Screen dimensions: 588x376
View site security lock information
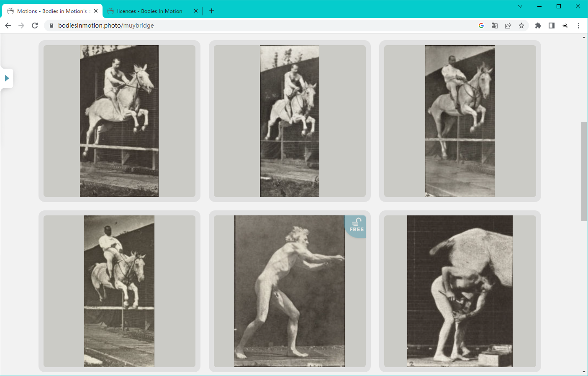[51, 26]
